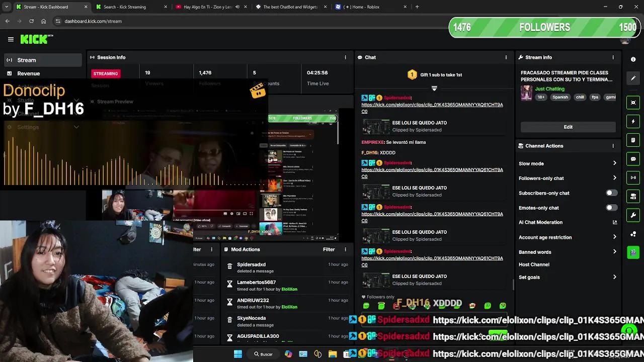Open Chat panel three-dot options
Screen dimensions: 644x362
(x=506, y=57)
